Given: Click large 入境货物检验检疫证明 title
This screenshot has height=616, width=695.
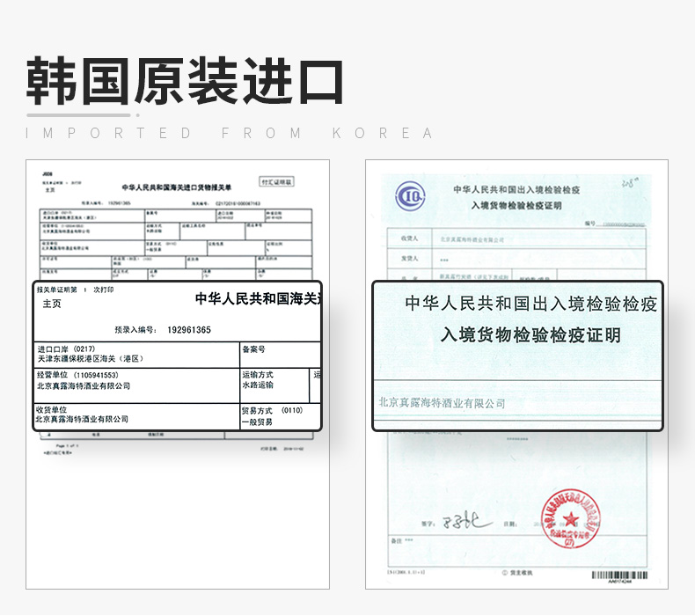Looking at the screenshot, I should click(531, 334).
